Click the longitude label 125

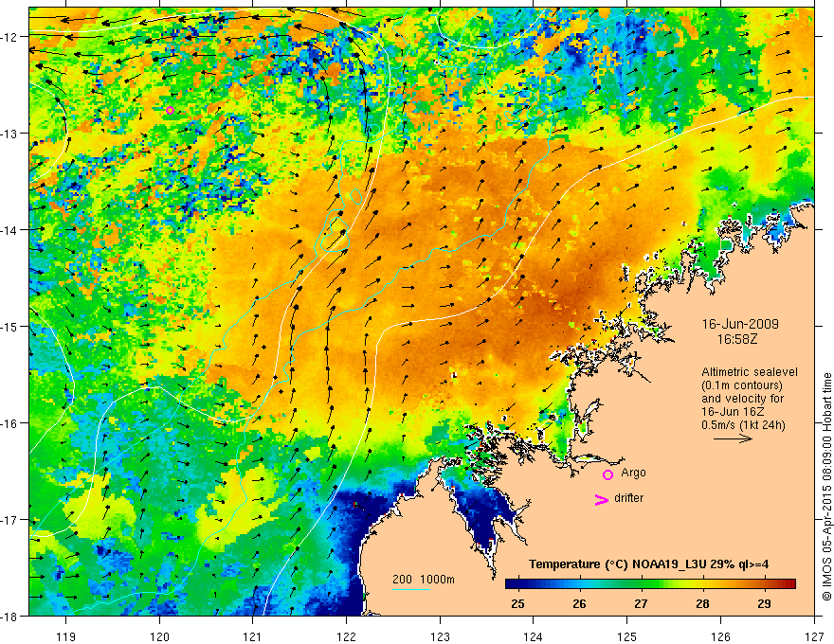[627, 636]
